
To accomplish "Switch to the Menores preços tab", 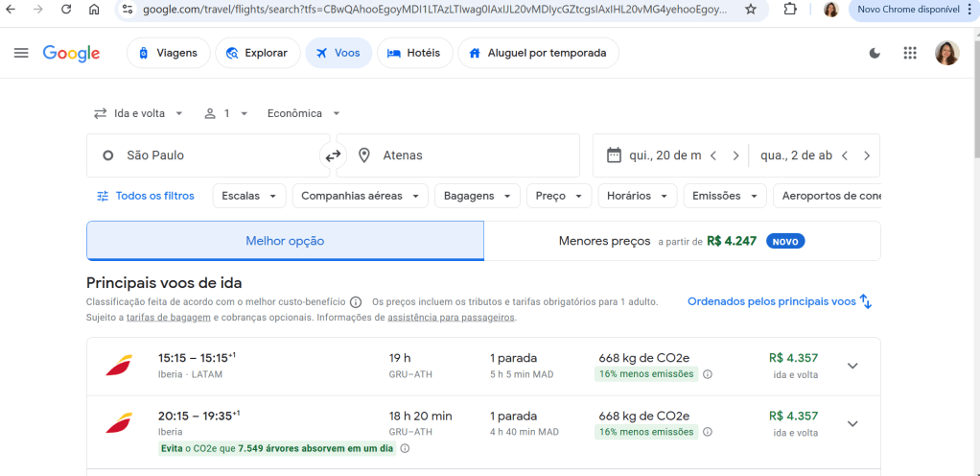I will [x=682, y=241].
